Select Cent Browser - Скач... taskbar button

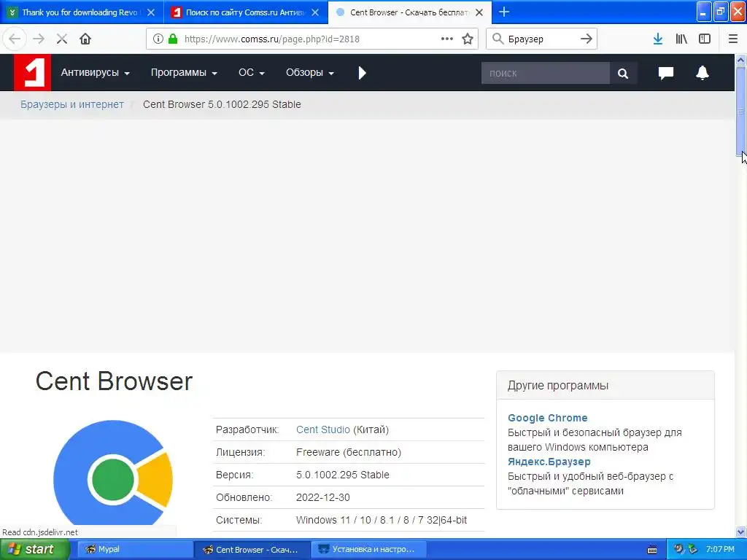pos(252,549)
